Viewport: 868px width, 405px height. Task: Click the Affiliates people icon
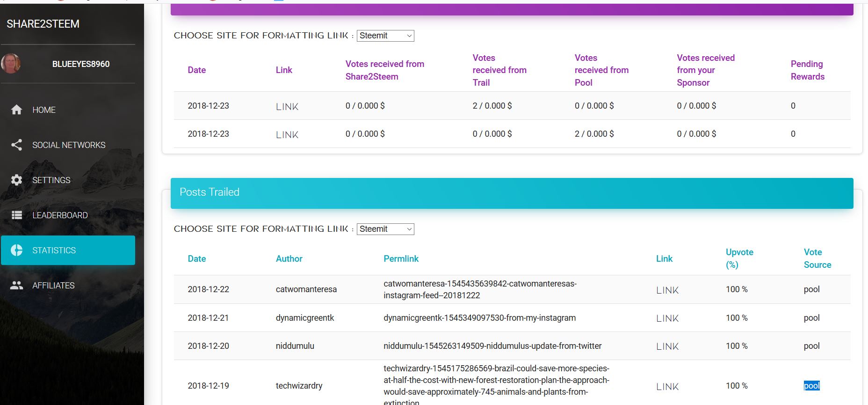[x=17, y=285]
